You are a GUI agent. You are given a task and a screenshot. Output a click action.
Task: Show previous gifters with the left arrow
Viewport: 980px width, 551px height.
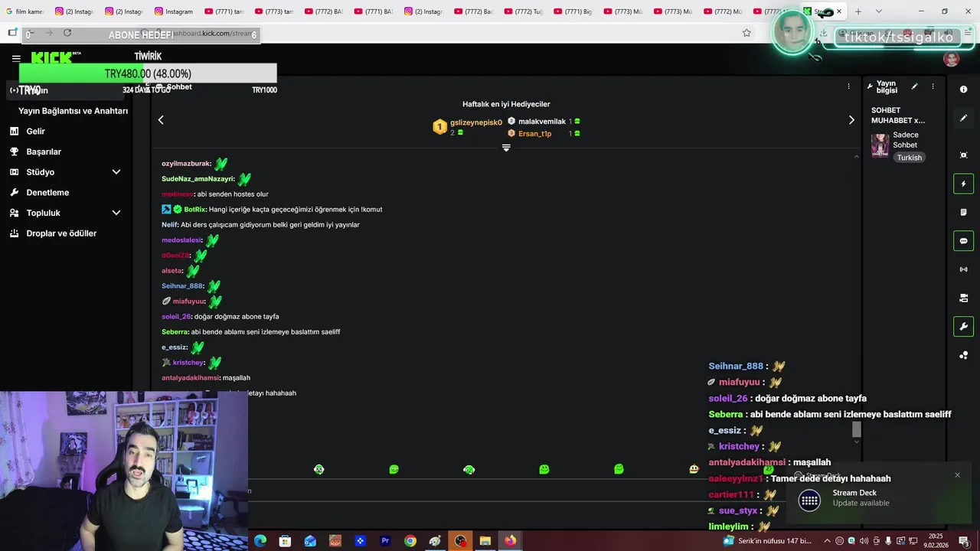click(x=161, y=120)
